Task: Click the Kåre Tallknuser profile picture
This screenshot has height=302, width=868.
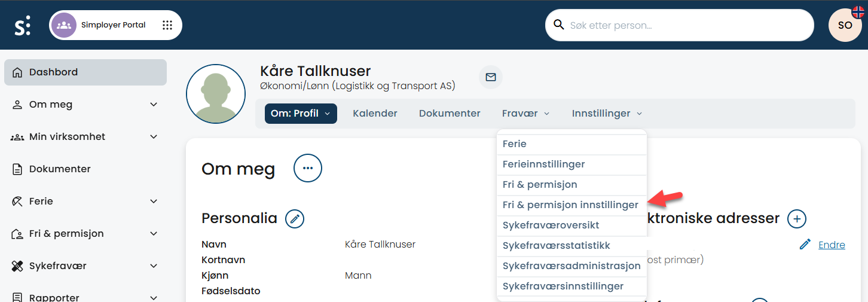Action: (216, 94)
